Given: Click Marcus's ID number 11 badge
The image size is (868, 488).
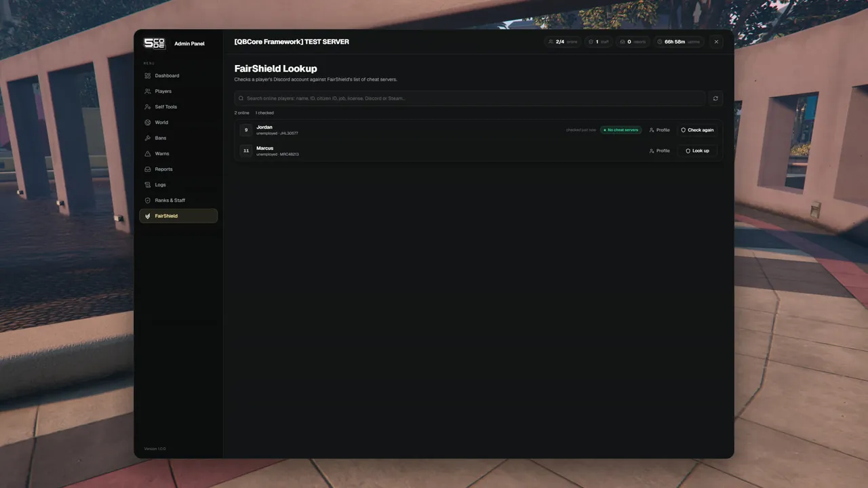Looking at the screenshot, I should click(246, 151).
